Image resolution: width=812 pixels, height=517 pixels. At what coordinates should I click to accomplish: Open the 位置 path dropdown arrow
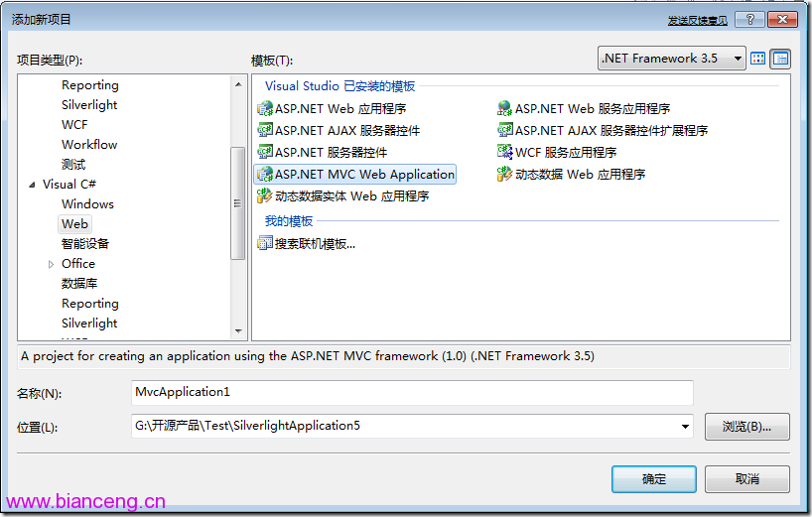(685, 427)
